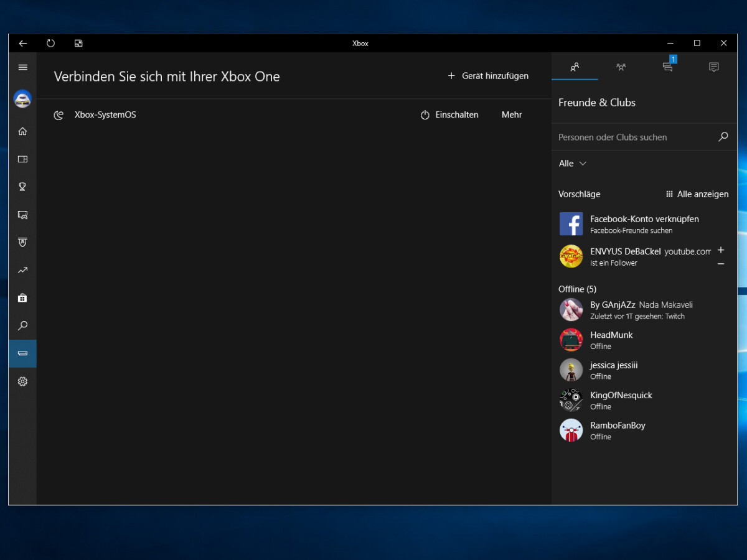
Task: Switch to the Parties tab
Action: tap(621, 67)
